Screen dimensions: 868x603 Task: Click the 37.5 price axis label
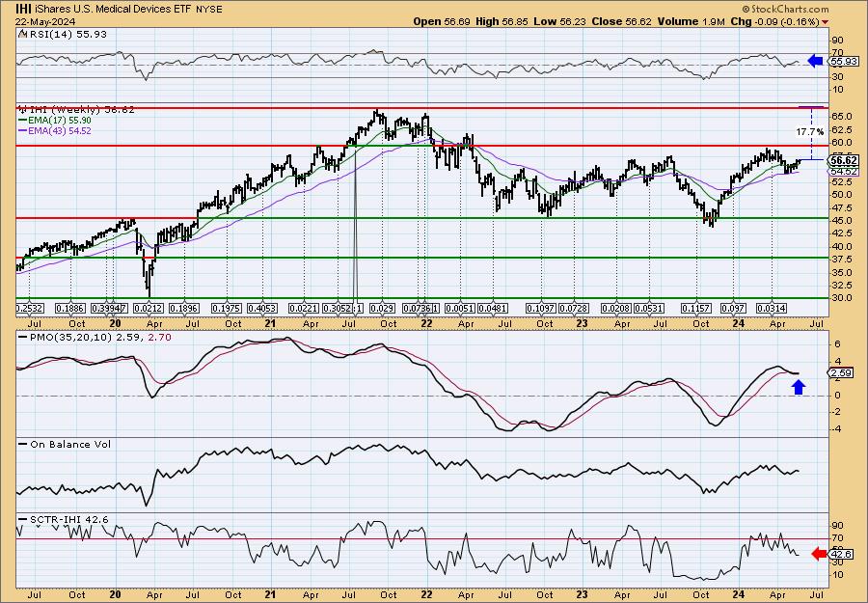(x=841, y=260)
